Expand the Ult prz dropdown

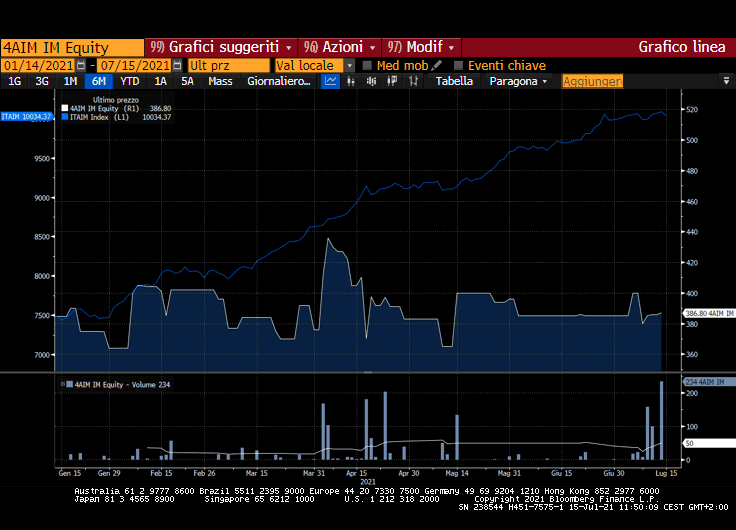[x=229, y=65]
